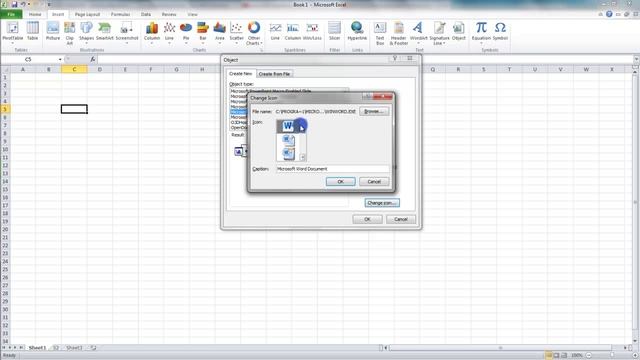
Task: Insert a Column chart
Action: [152, 32]
